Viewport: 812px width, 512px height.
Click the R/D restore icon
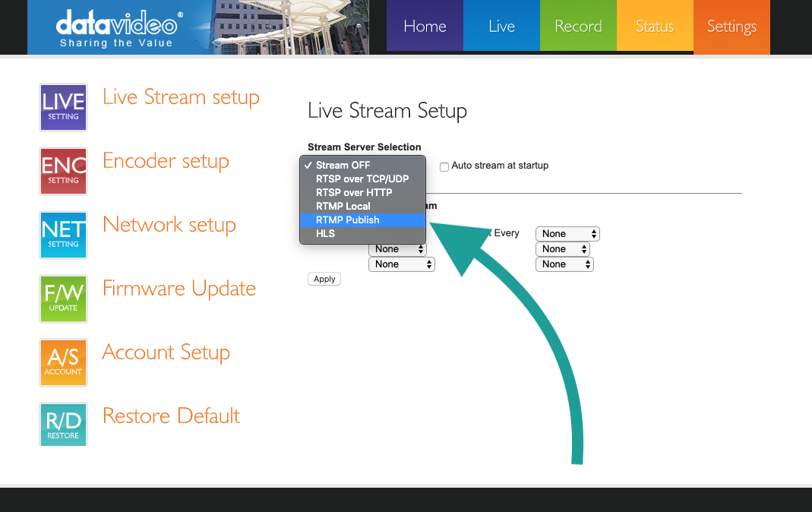click(x=63, y=424)
